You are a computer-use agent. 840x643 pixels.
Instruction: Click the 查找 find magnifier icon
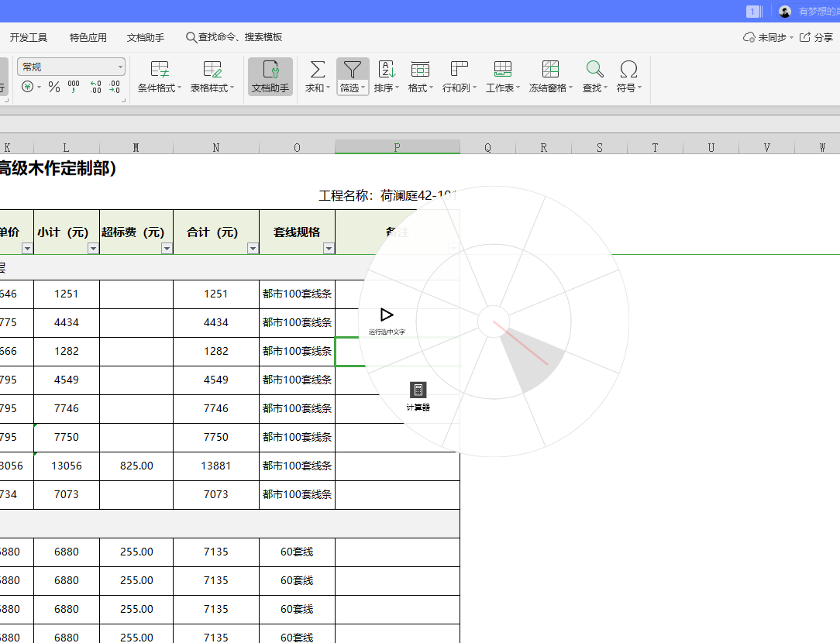[594, 70]
